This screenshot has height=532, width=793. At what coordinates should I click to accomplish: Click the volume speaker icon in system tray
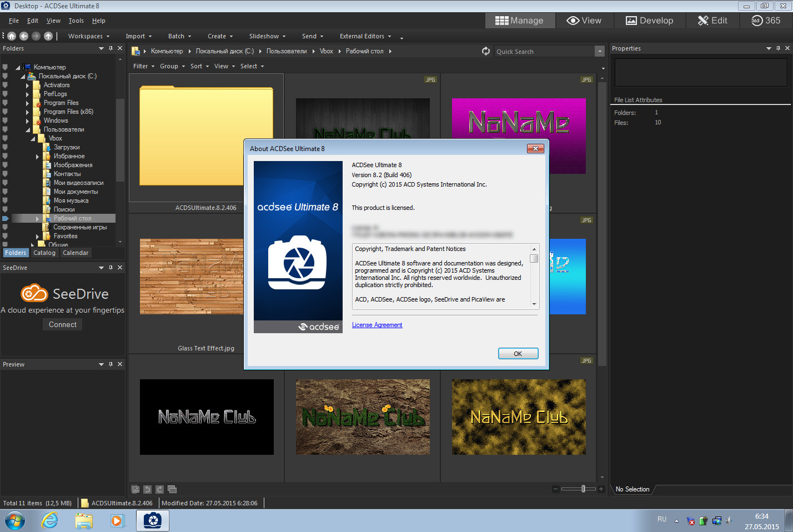tap(729, 521)
